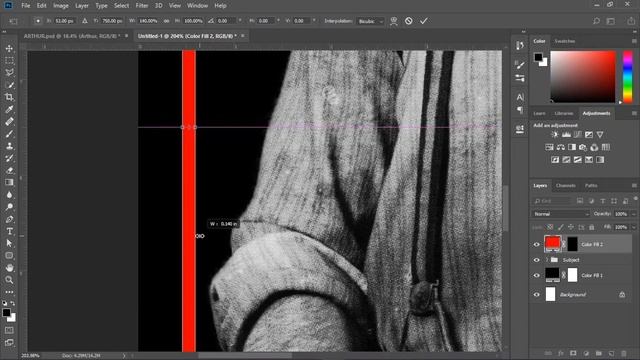The height and width of the screenshot is (360, 640).
Task: Select the Hand tool
Action: tap(9, 268)
